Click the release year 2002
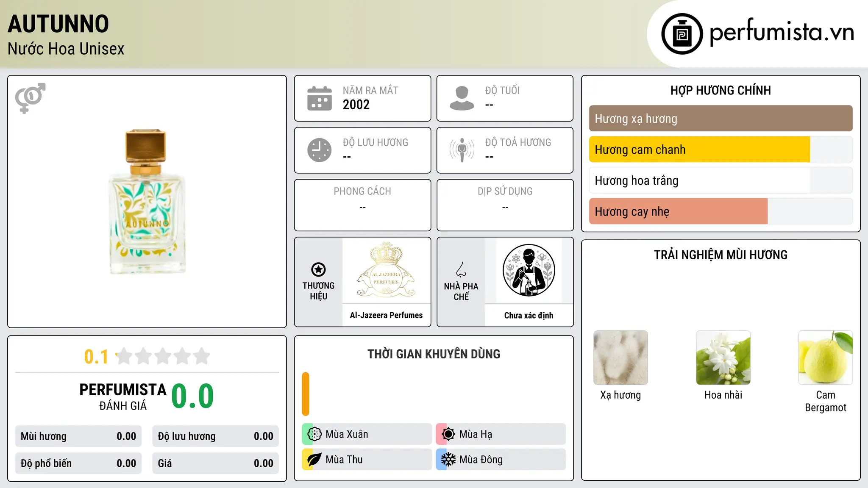 click(x=356, y=105)
